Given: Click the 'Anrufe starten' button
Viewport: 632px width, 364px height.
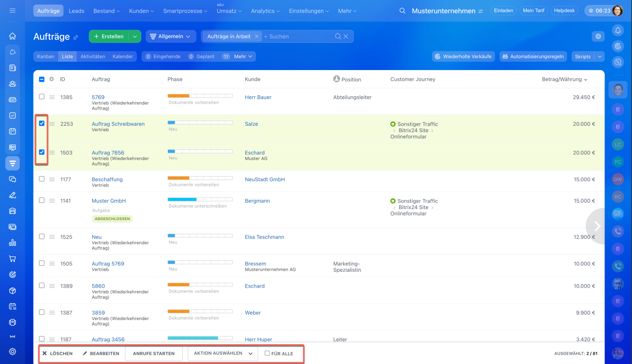Looking at the screenshot, I should click(154, 354).
